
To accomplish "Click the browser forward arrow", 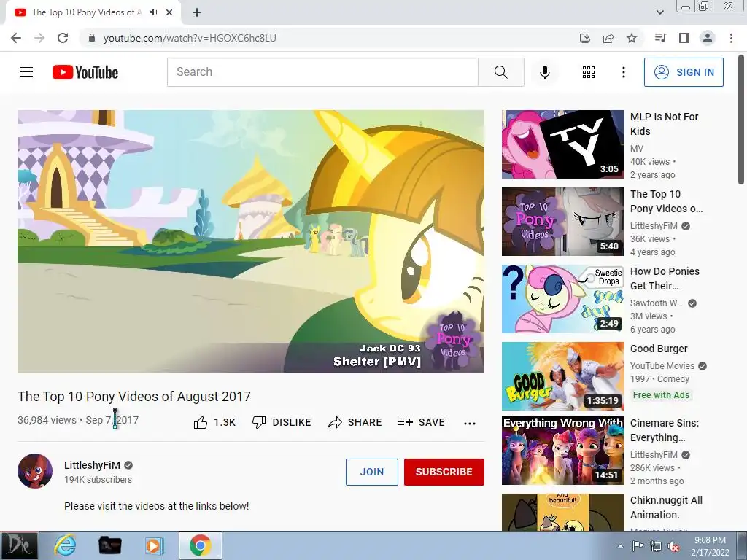I will point(39,38).
